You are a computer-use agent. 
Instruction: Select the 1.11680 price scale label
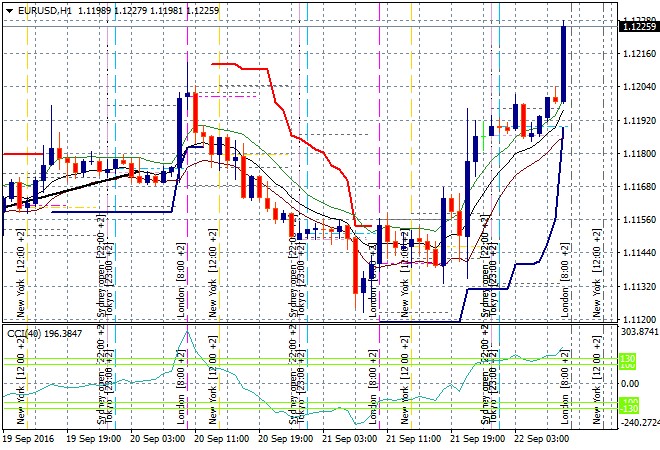point(638,187)
